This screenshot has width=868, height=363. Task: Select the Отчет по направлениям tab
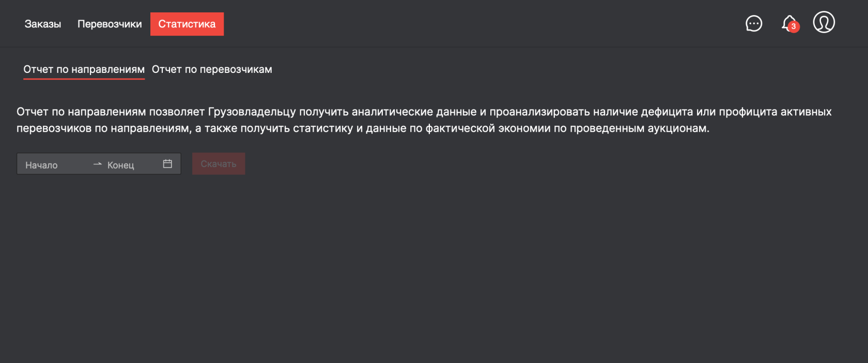coord(84,69)
